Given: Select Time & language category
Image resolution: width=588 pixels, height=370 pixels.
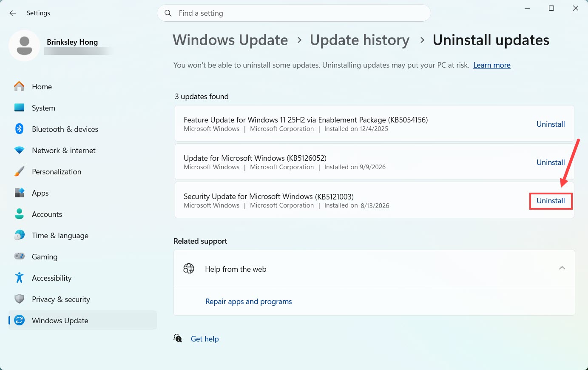Looking at the screenshot, I should tap(82, 235).
